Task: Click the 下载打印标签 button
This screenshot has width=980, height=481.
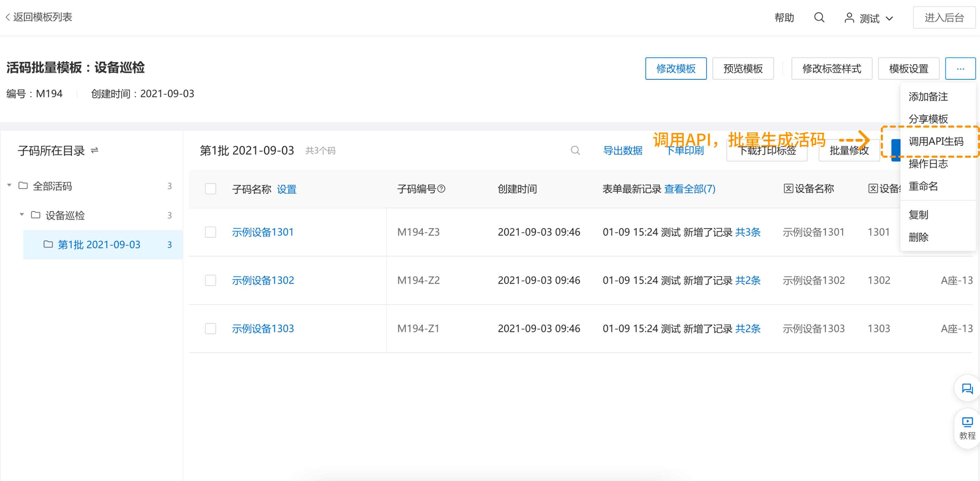Action: click(x=767, y=151)
